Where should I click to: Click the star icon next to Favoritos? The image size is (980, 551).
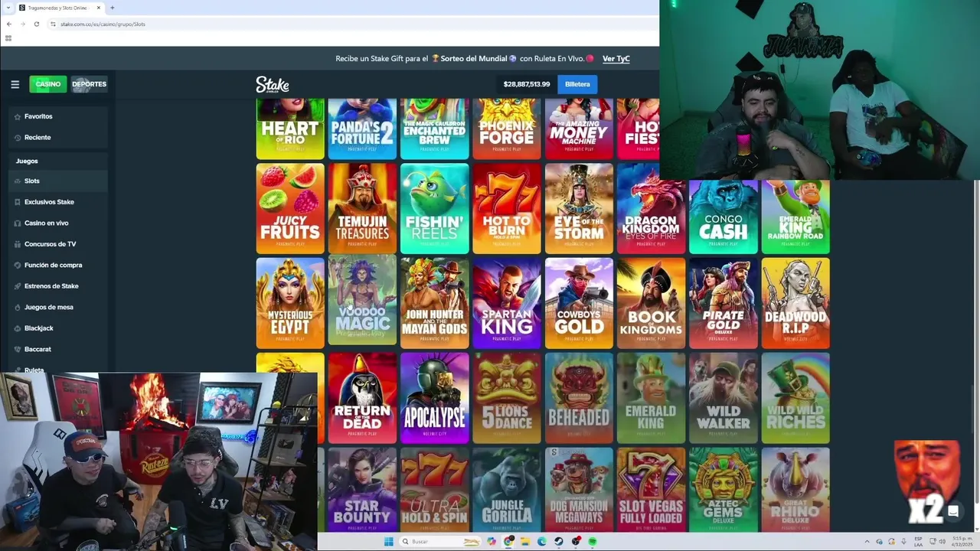pos(18,116)
